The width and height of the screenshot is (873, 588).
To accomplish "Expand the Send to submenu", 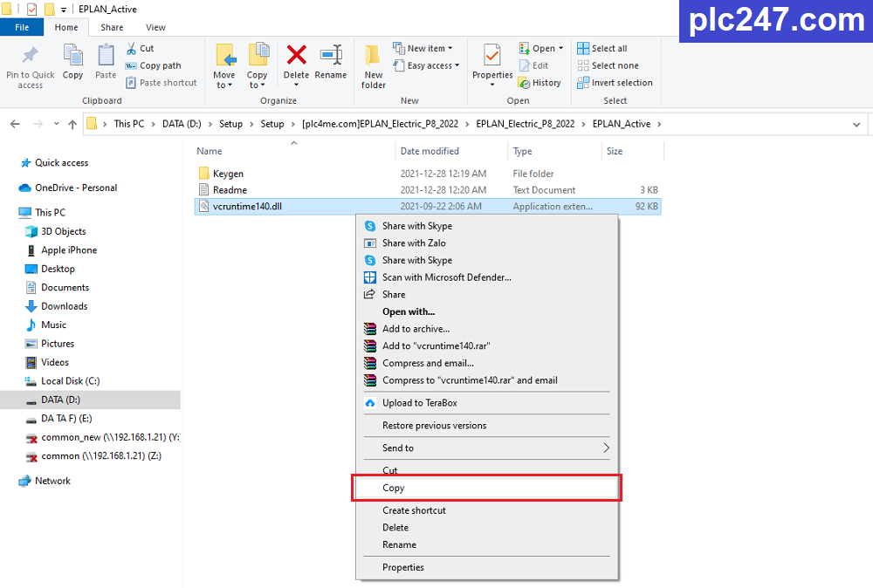I will [486, 448].
